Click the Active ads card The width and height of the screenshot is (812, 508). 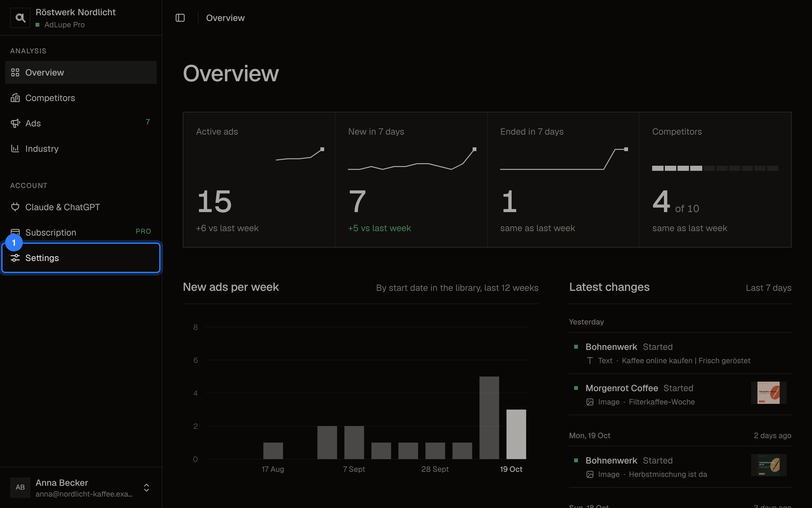pos(259,180)
